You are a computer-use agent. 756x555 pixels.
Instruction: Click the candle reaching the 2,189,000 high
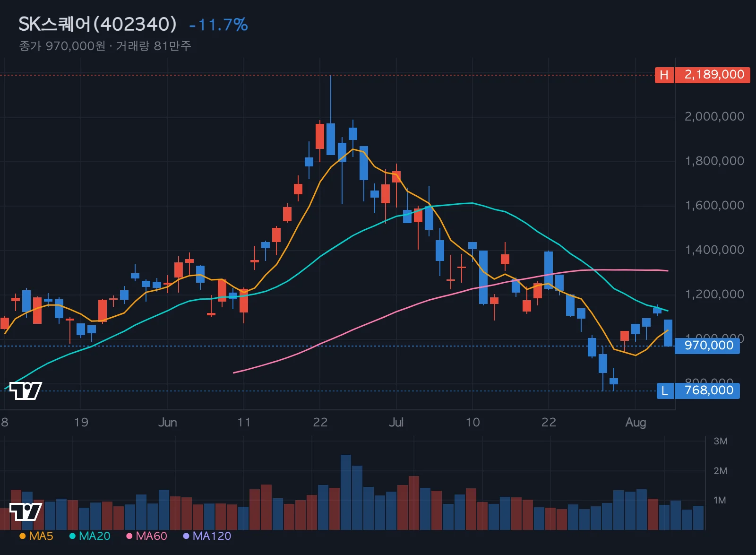tap(331, 115)
